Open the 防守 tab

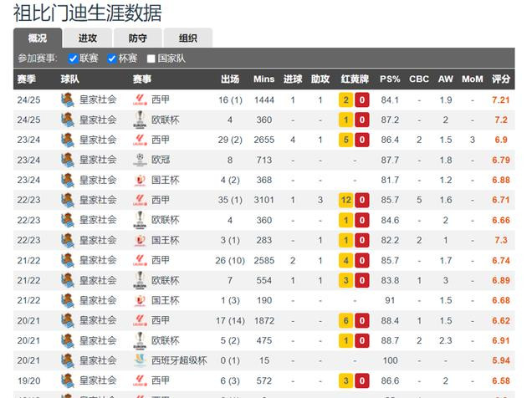click(138, 38)
